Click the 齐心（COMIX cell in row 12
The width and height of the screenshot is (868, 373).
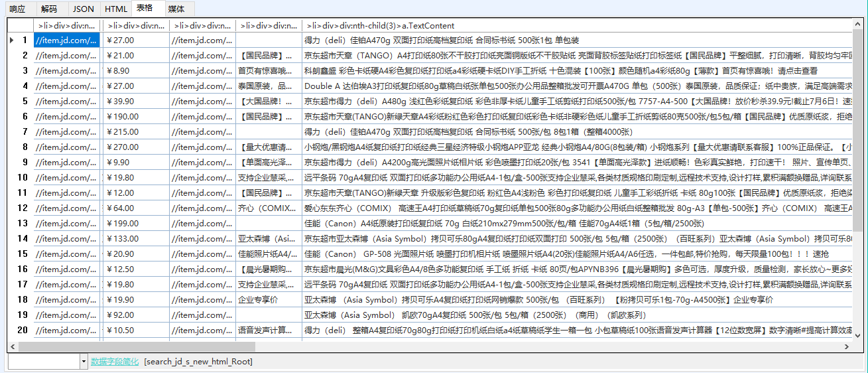[x=268, y=208]
